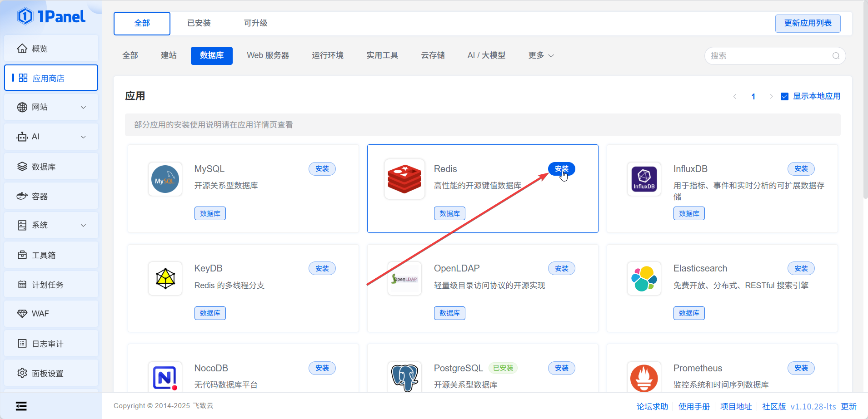The image size is (868, 419).
Task: Click the 更新应用列表 button
Action: pos(808,23)
